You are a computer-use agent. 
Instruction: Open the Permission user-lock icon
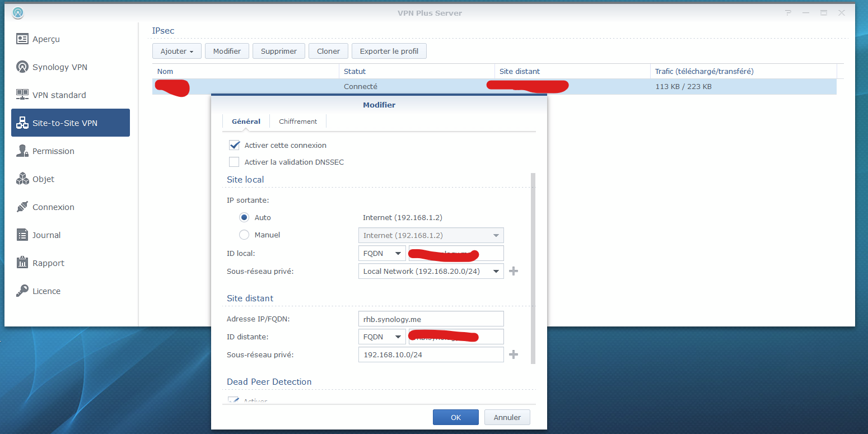coord(22,151)
